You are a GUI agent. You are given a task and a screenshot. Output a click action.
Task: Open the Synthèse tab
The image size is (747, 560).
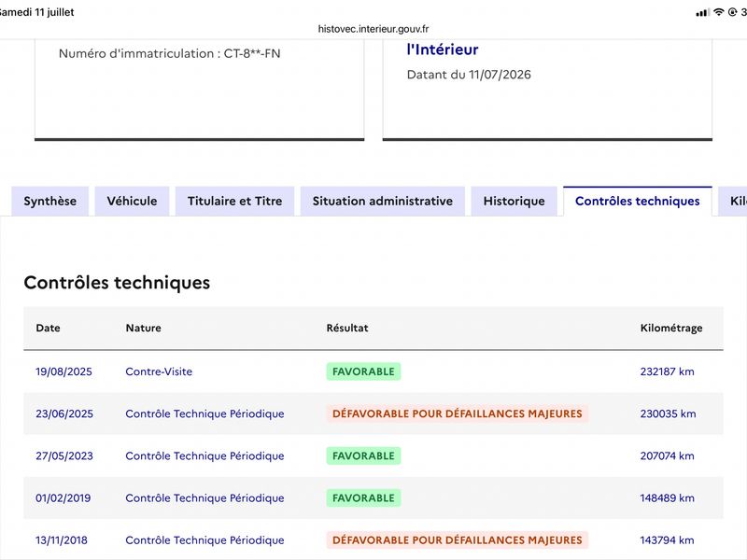[x=50, y=201]
